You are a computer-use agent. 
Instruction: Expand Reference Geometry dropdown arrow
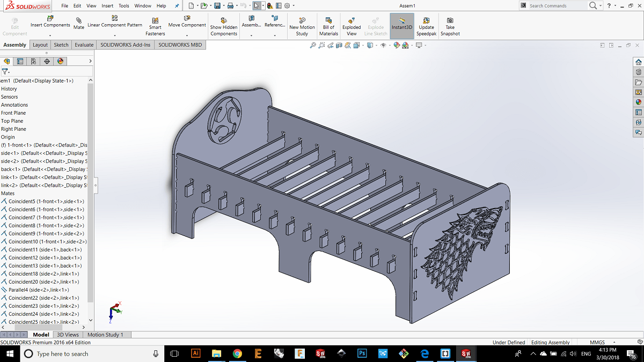click(275, 35)
